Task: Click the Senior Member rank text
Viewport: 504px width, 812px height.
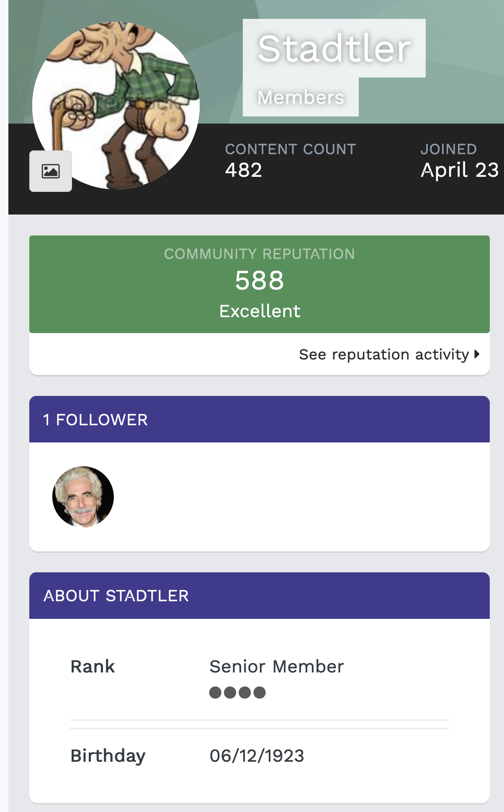Action: pos(277,667)
